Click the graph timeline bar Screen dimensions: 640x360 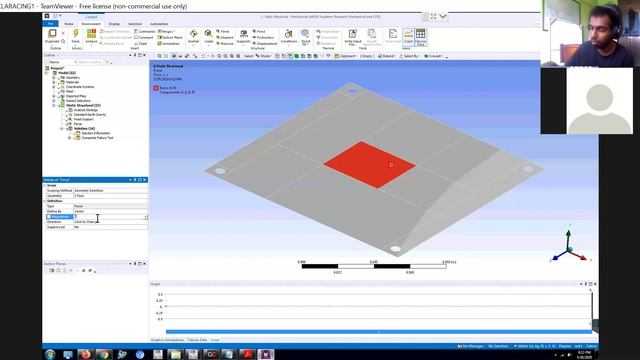(379, 332)
